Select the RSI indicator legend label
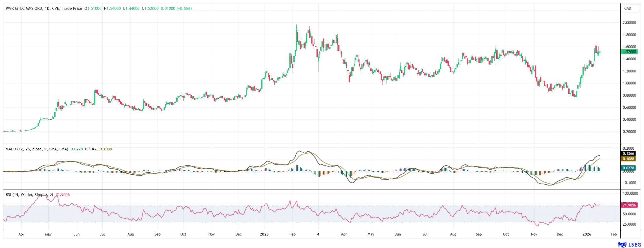The height and width of the screenshot is (248, 644). pyautogui.click(x=29, y=194)
